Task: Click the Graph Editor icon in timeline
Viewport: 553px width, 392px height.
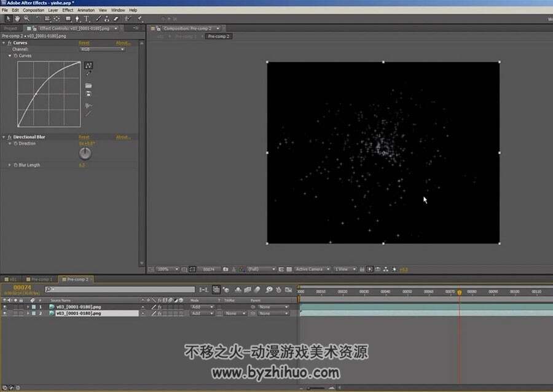Action: click(288, 289)
